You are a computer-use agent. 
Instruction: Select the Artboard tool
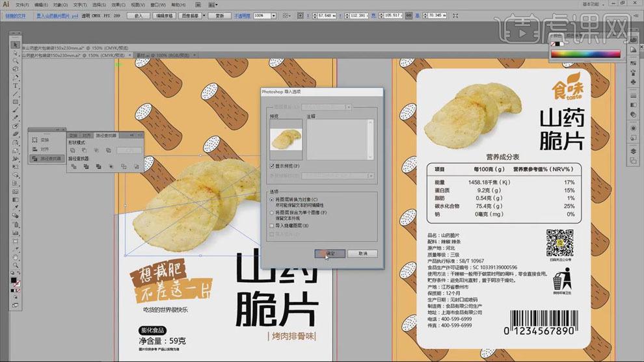pyautogui.click(x=15, y=241)
